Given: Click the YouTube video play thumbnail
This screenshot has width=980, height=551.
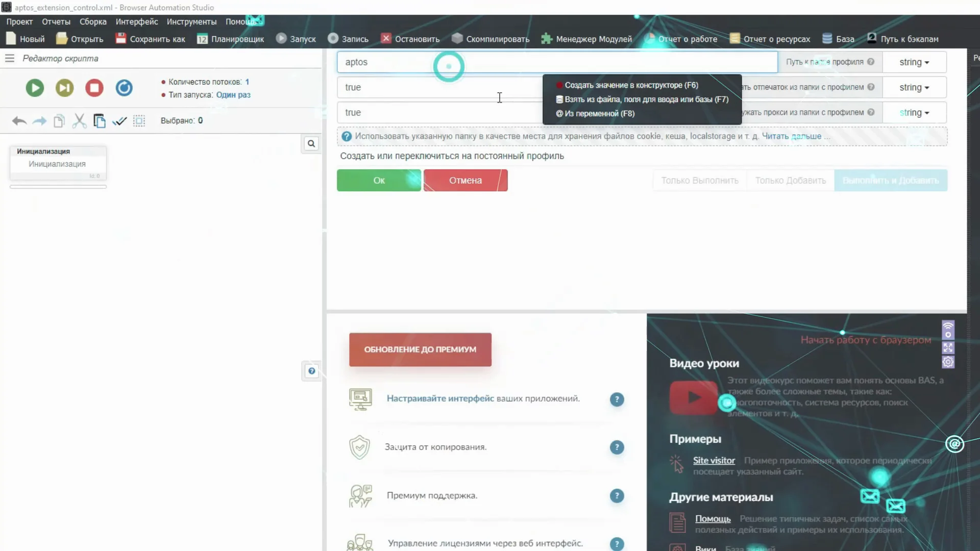Looking at the screenshot, I should click(x=694, y=397).
